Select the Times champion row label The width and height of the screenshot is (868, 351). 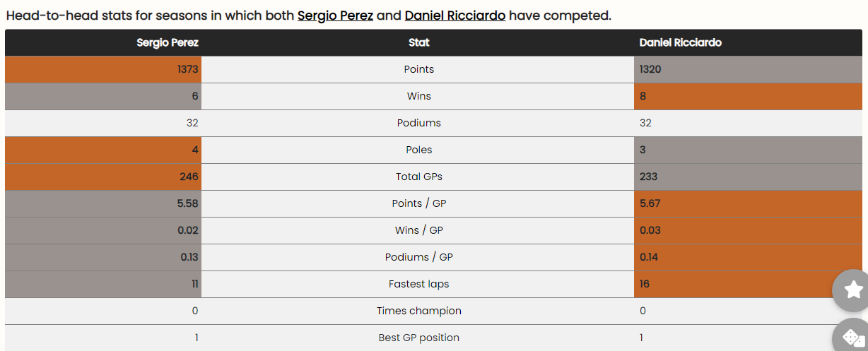418,311
